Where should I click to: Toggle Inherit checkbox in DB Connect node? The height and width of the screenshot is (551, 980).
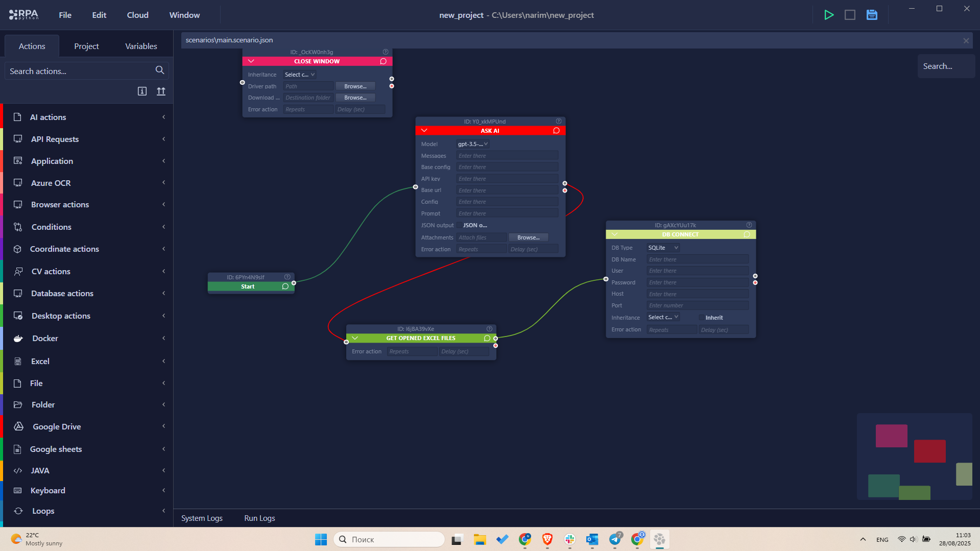702,318
